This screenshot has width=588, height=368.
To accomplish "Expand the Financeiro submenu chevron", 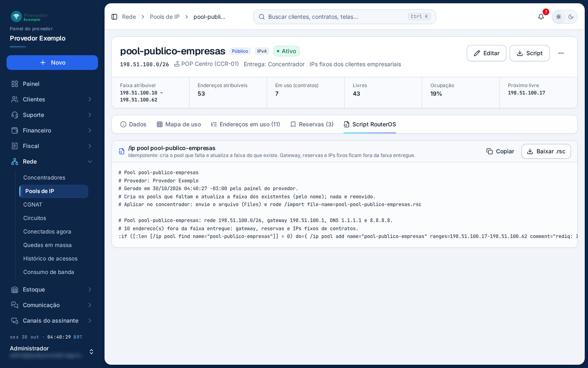I will click(x=90, y=130).
